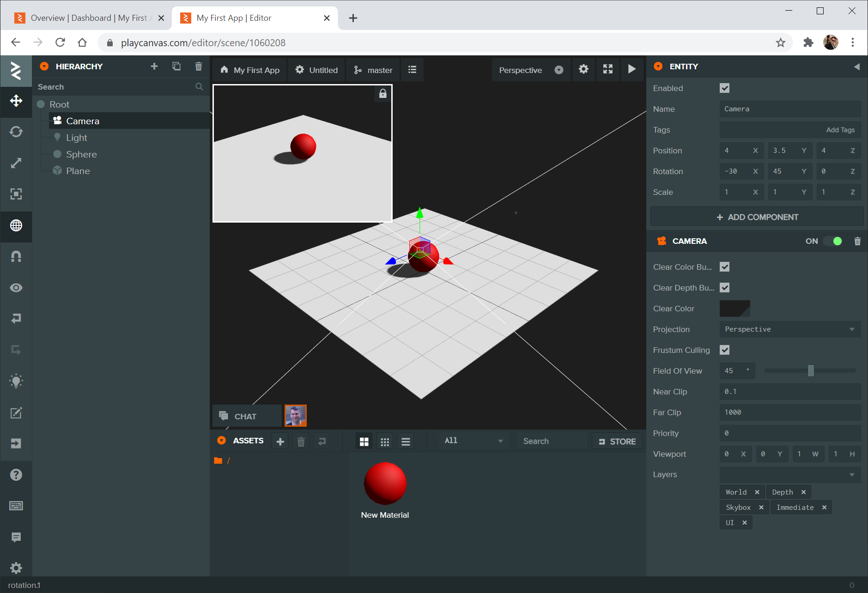This screenshot has width=868, height=593.
Task: Remove the World layer tag
Action: point(757,492)
